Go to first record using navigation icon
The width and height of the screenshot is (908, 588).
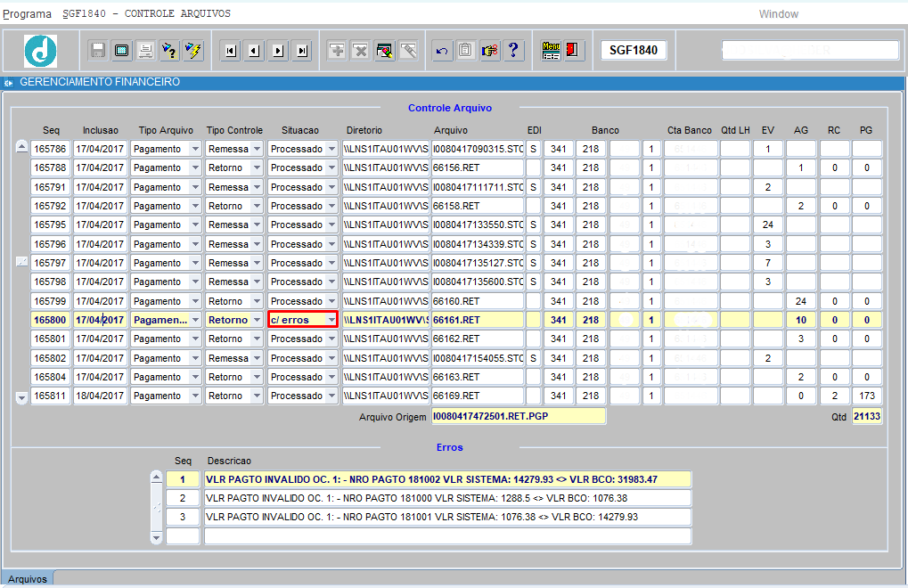[x=231, y=50]
